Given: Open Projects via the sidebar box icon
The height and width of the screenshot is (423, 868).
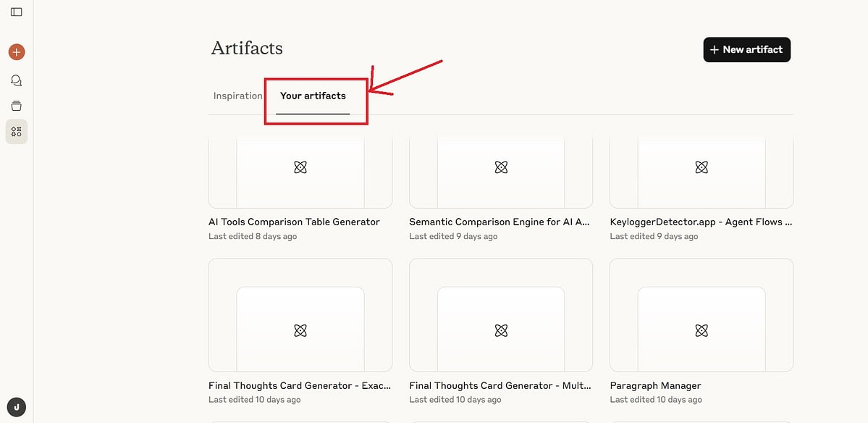Looking at the screenshot, I should 16,105.
